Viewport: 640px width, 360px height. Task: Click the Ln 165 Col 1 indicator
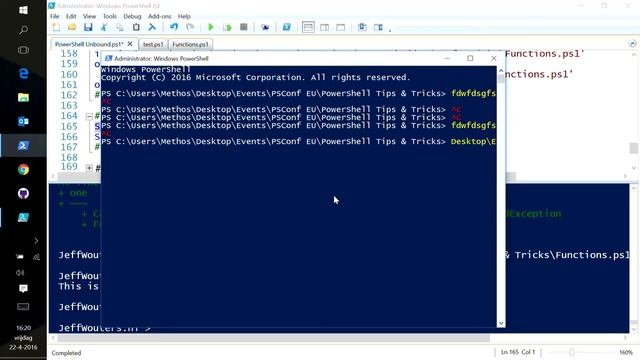[x=518, y=352]
